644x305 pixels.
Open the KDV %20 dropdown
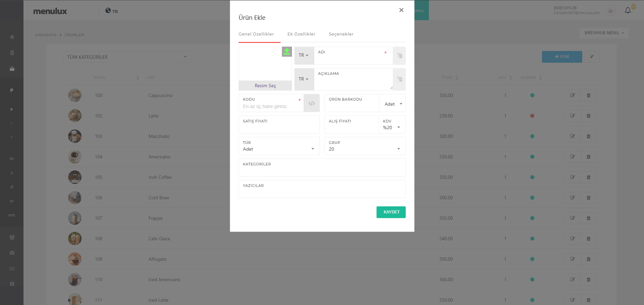[392, 128]
